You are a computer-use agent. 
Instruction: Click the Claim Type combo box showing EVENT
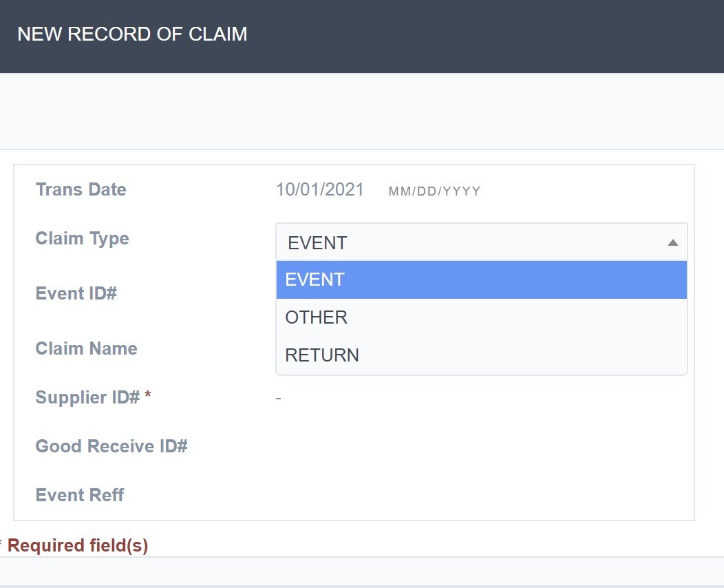click(468, 242)
